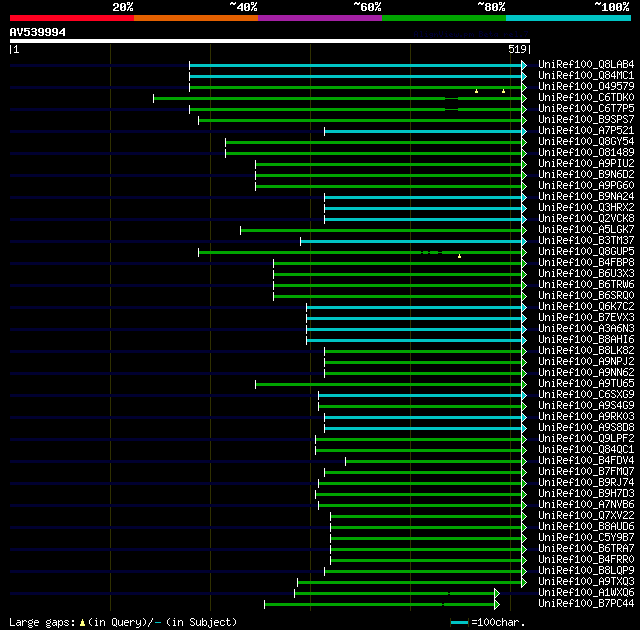640x630 pixels.
Task: Open the UniRef100_Q84MC1 entry
Action: tap(586, 75)
